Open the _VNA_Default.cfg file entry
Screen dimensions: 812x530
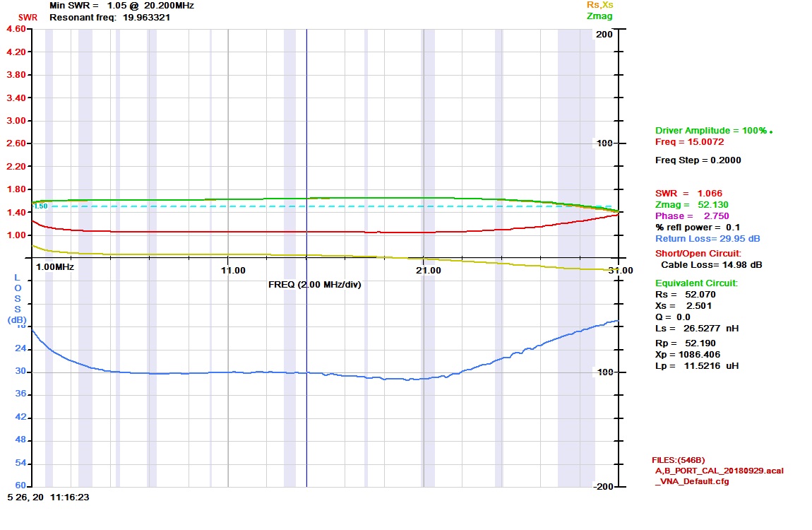click(692, 482)
